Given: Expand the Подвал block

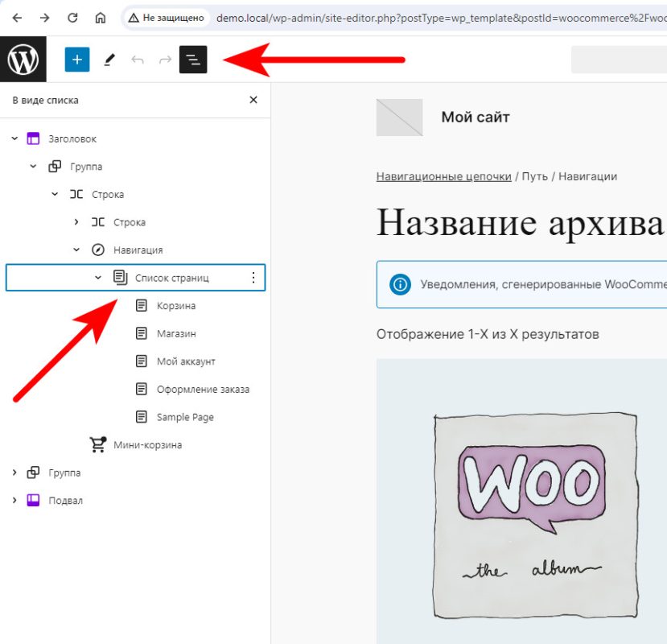Looking at the screenshot, I should [x=14, y=500].
